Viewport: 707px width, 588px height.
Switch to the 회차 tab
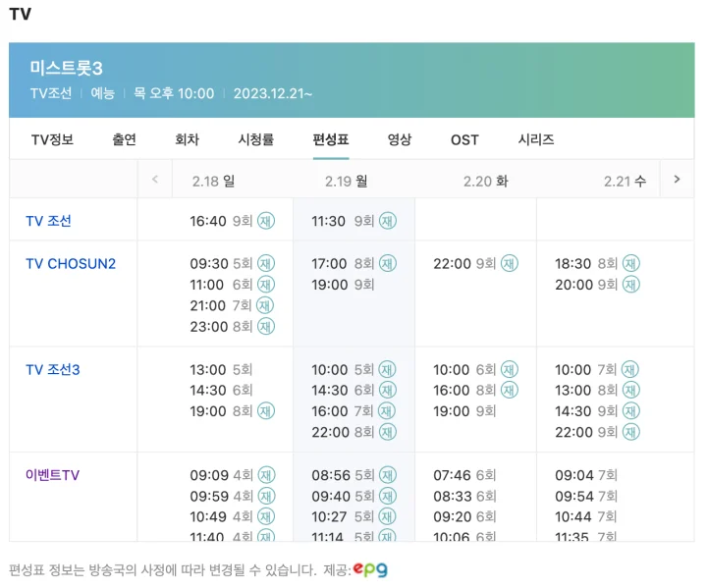click(188, 139)
